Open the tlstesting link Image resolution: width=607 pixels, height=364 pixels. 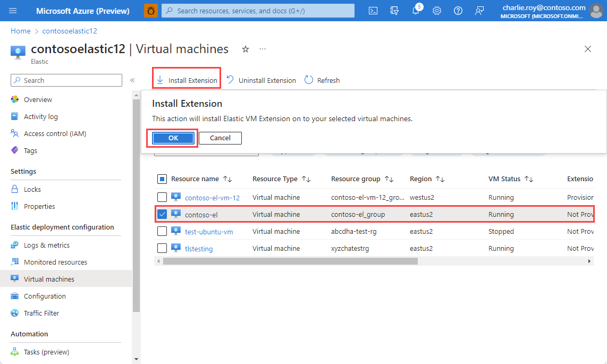pos(199,249)
